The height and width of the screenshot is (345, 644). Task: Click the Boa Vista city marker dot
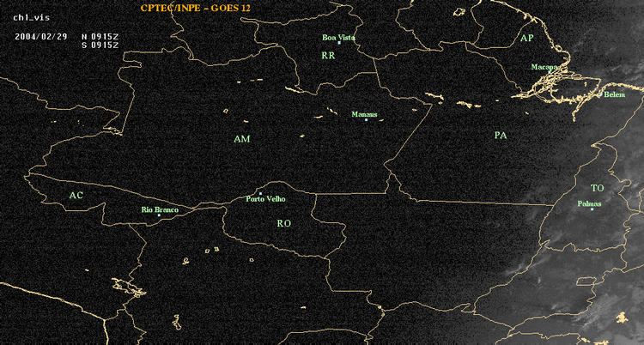[339, 43]
